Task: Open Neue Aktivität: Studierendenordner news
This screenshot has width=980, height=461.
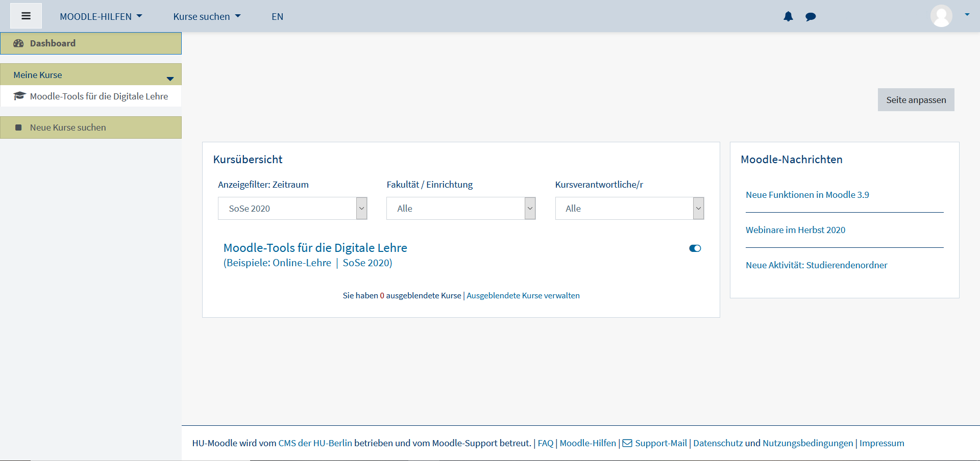Action: (x=816, y=265)
